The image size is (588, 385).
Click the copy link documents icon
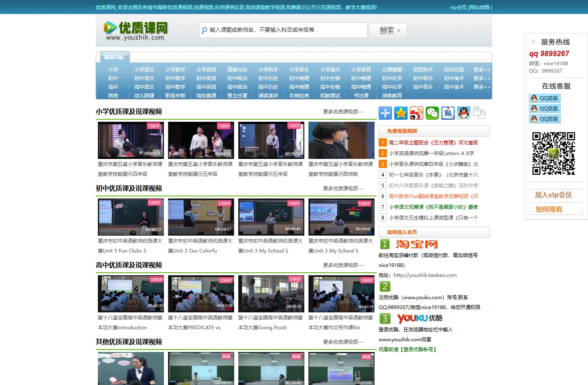(479, 113)
